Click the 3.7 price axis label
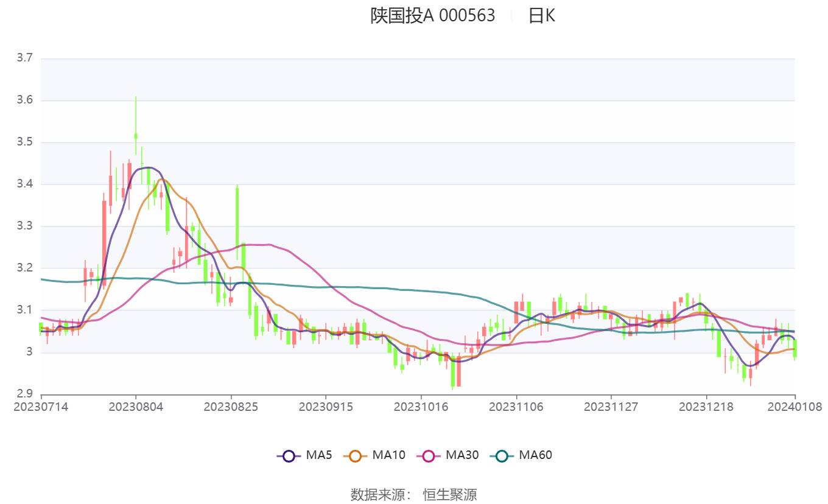Viewport: 828px width, 504px height. [x=24, y=58]
